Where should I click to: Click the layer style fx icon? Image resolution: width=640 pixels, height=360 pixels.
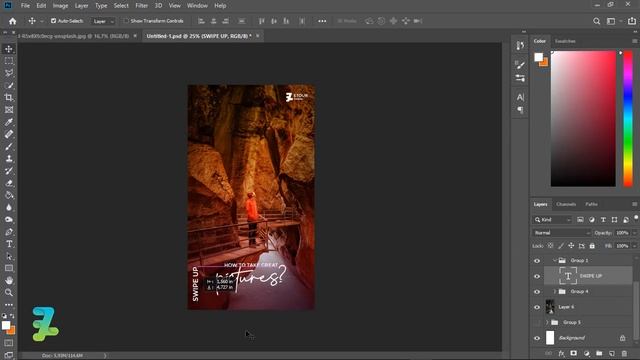pos(561,353)
